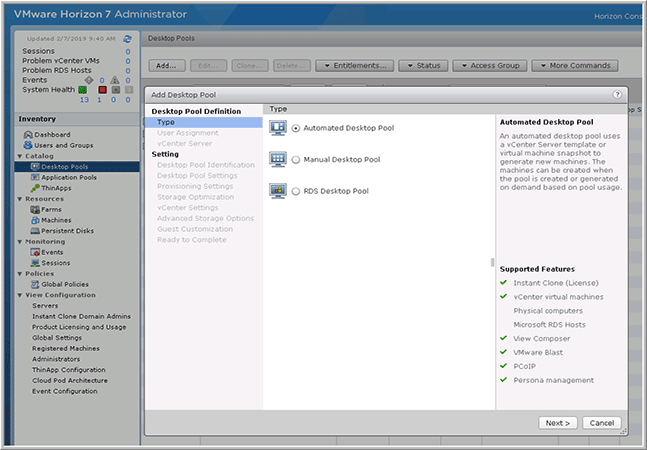Click the dialog resize grip corner
This screenshot has width=647, height=450.
(623, 431)
